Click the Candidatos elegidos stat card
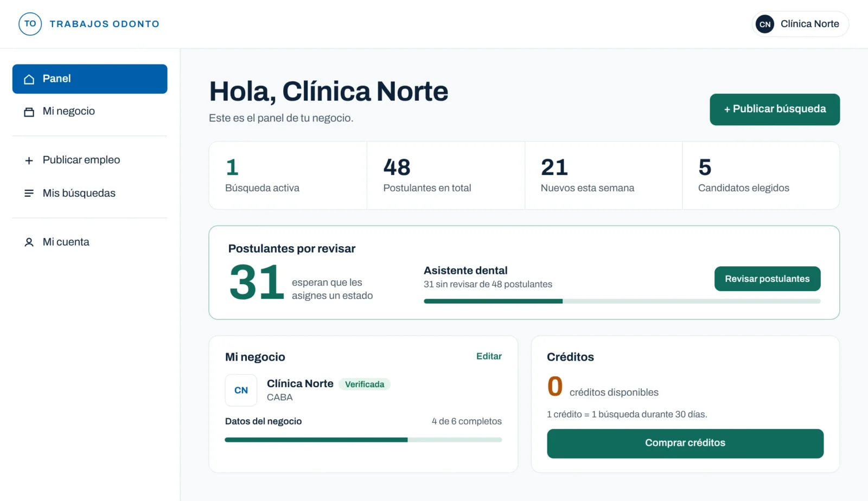The height and width of the screenshot is (501, 868). tap(761, 176)
